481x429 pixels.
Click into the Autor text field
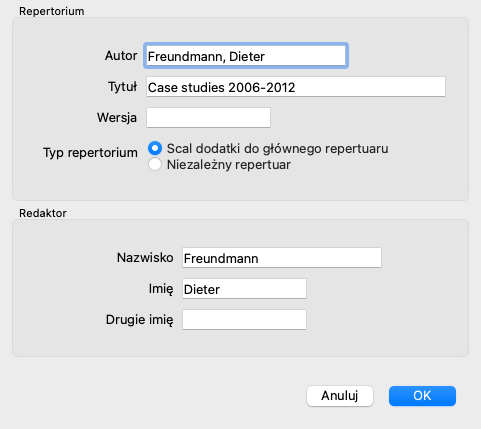(246, 56)
